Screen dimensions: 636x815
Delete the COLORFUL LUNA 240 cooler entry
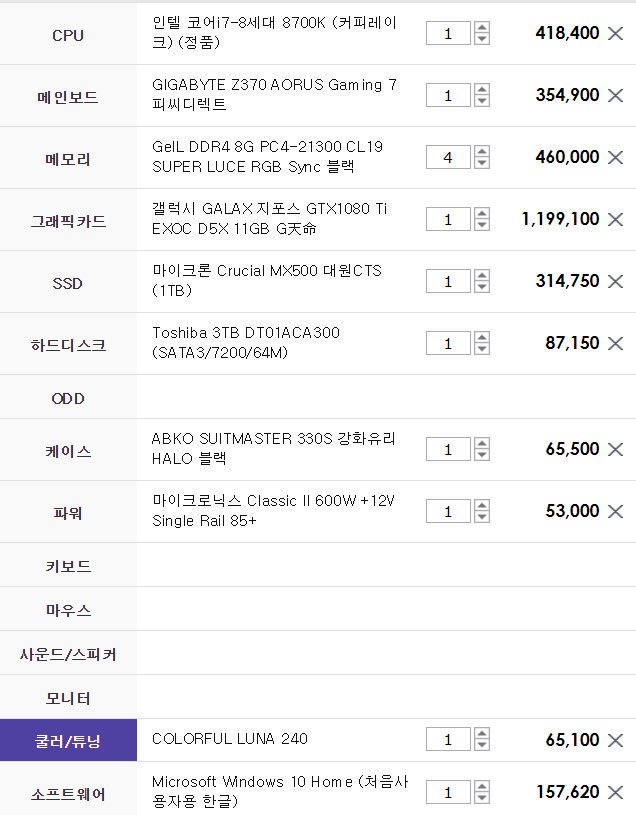pyautogui.click(x=615, y=740)
